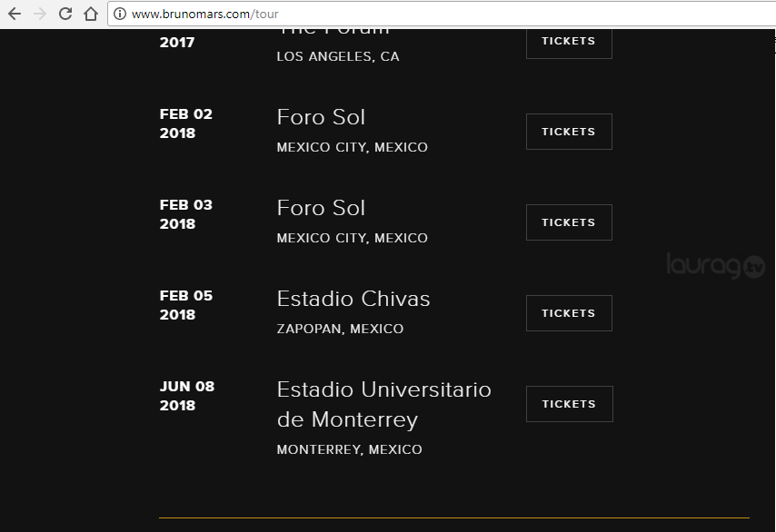Click Foro Sol venue for Feb 02
Viewport: 776px width, 532px height.
point(321,117)
